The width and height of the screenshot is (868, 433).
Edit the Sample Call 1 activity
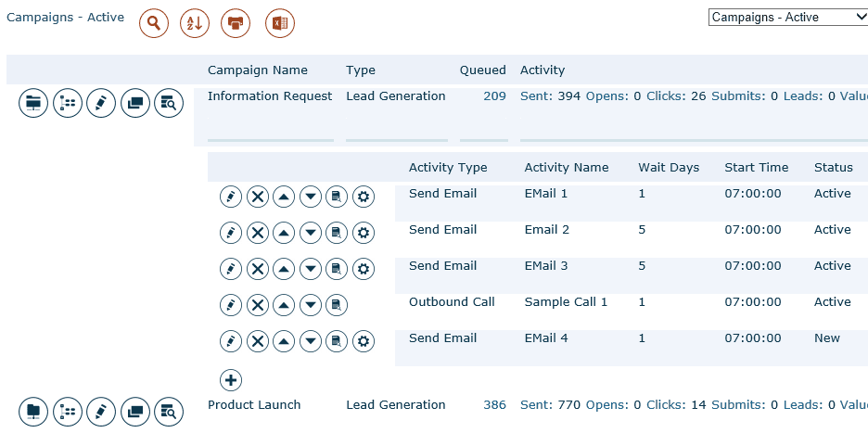click(231, 305)
